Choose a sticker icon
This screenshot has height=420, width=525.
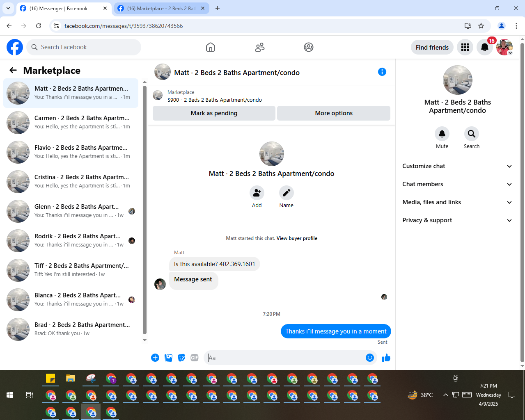point(181,358)
